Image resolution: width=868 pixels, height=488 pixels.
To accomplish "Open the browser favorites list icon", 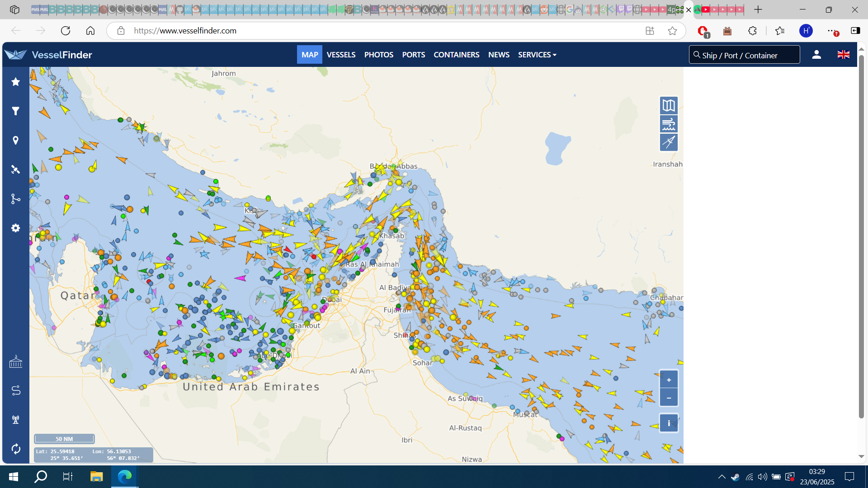I will (780, 31).
